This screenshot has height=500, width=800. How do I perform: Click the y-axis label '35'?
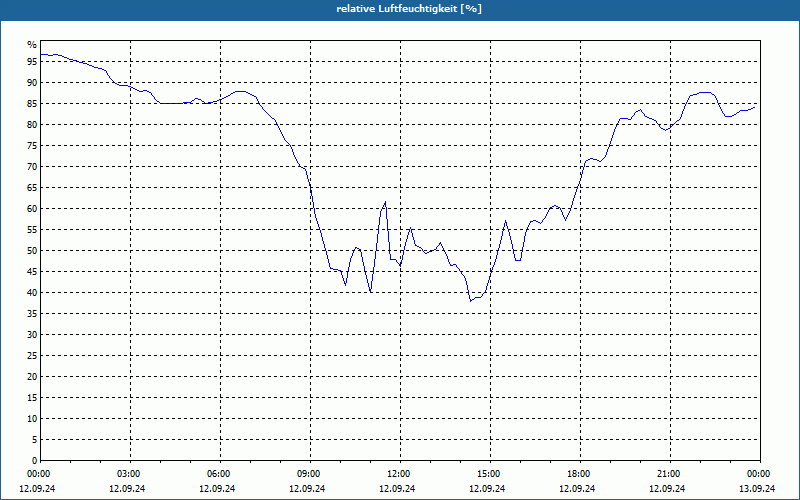click(32, 314)
